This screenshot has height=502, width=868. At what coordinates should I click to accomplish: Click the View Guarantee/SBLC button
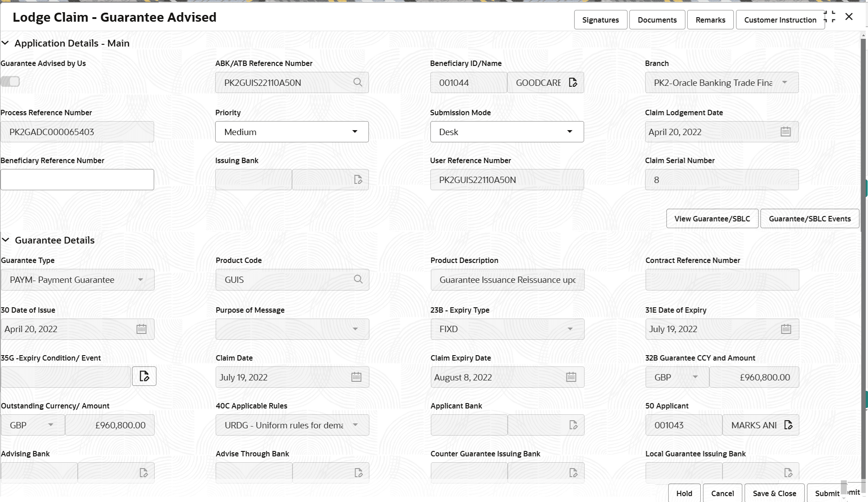[712, 219]
